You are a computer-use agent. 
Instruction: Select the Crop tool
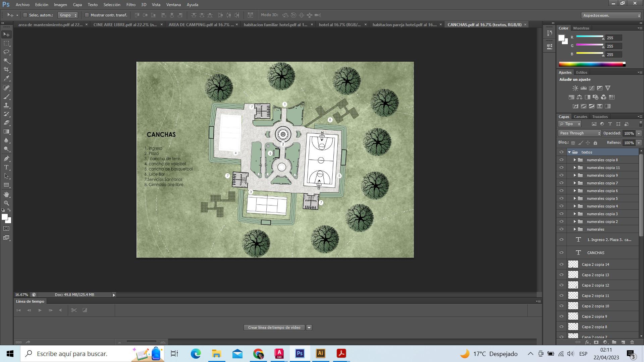point(6,69)
